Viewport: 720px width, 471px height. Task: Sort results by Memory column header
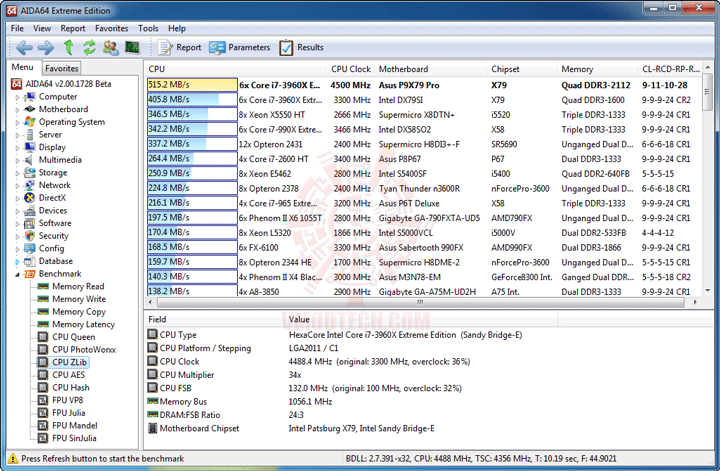tap(597, 69)
